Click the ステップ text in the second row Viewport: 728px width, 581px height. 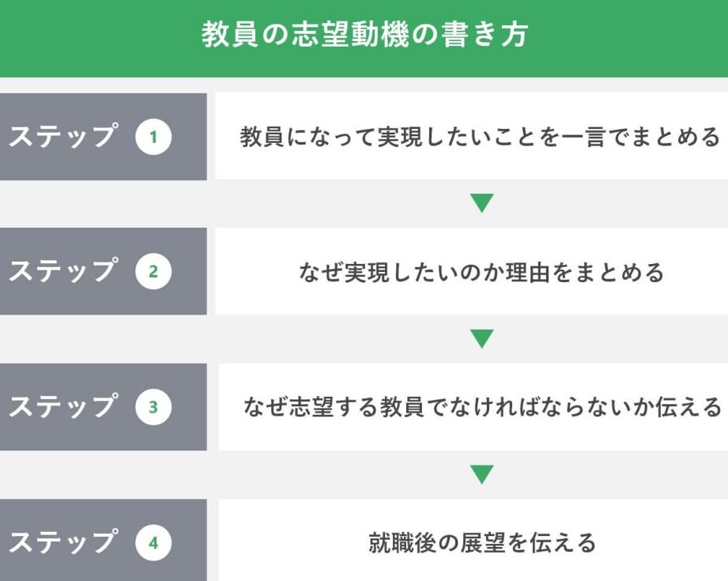coord(63,273)
